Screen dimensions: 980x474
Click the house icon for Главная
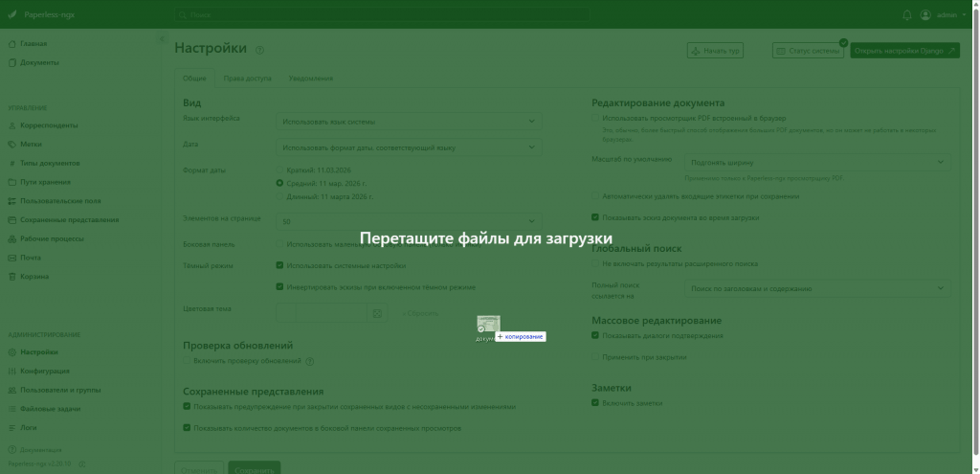[11, 44]
